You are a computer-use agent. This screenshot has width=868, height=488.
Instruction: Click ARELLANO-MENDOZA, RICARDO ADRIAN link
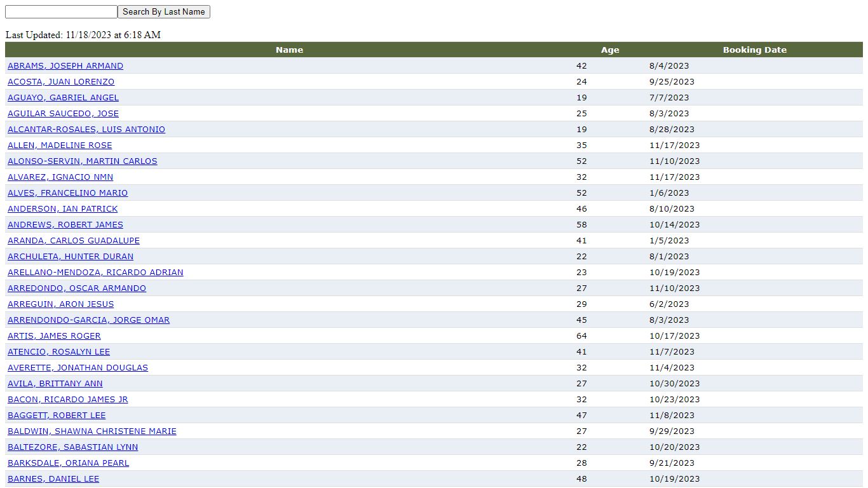pos(95,273)
